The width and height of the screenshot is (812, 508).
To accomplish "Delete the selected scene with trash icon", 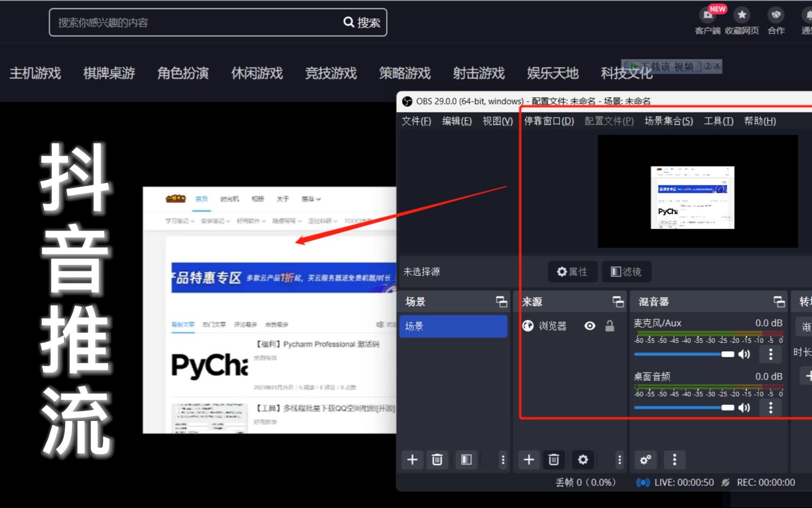I will (437, 460).
